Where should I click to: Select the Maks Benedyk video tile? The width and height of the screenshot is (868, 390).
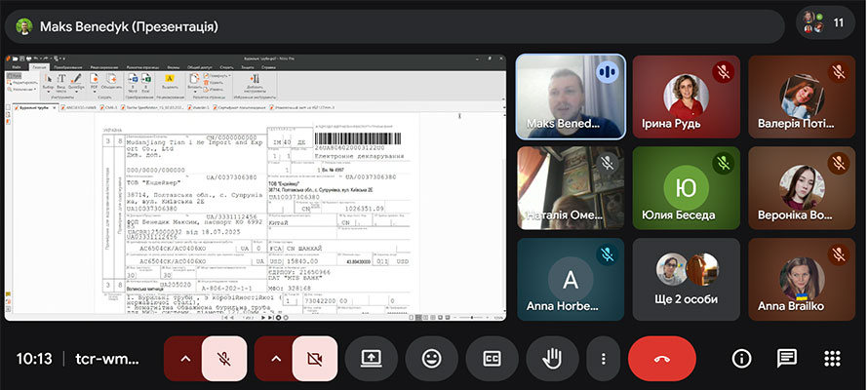571,97
